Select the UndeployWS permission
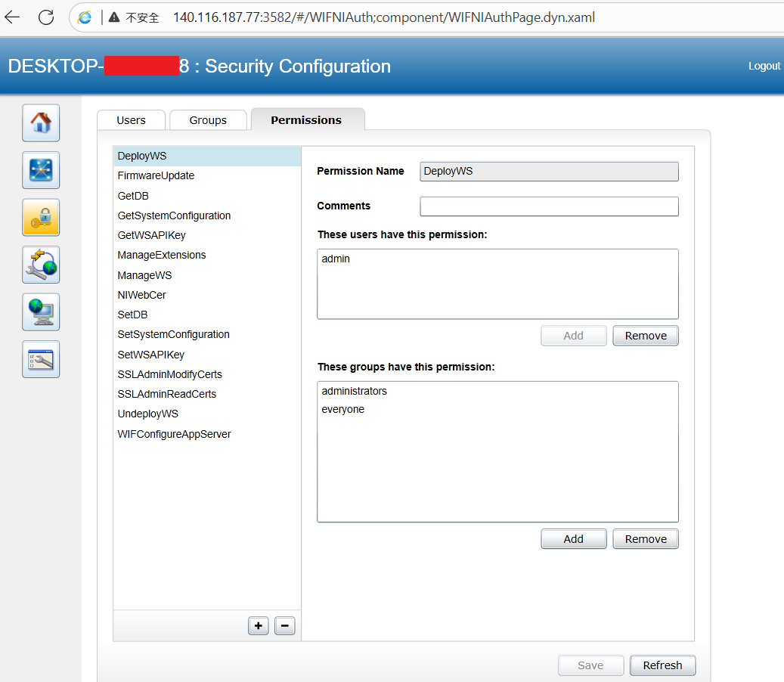The height and width of the screenshot is (682, 784). pyautogui.click(x=207, y=414)
